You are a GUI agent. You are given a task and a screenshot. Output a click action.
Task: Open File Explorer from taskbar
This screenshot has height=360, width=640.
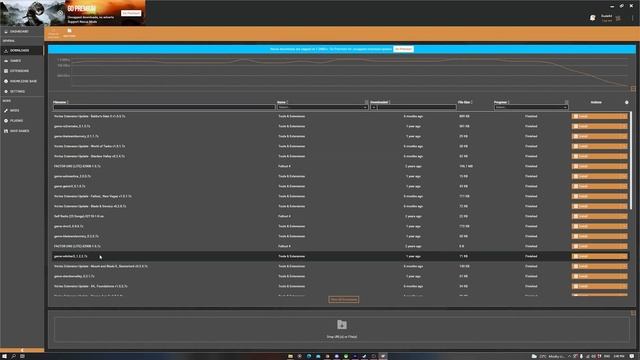290,356
